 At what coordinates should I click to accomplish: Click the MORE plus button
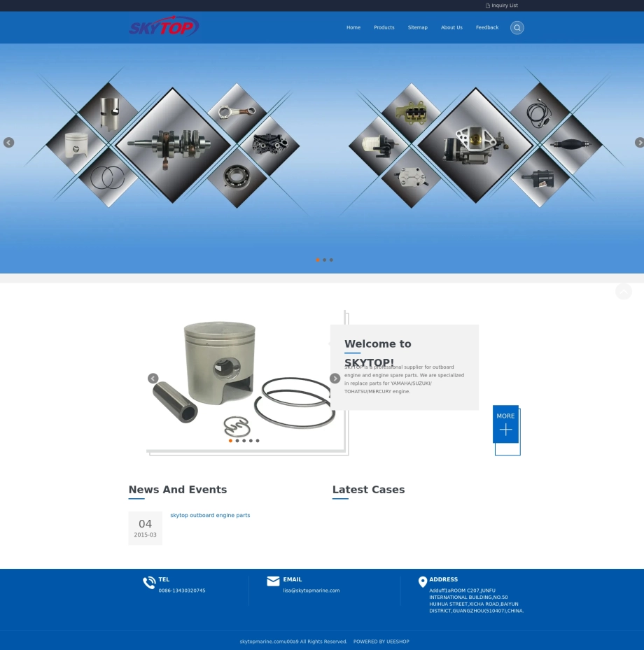click(505, 424)
